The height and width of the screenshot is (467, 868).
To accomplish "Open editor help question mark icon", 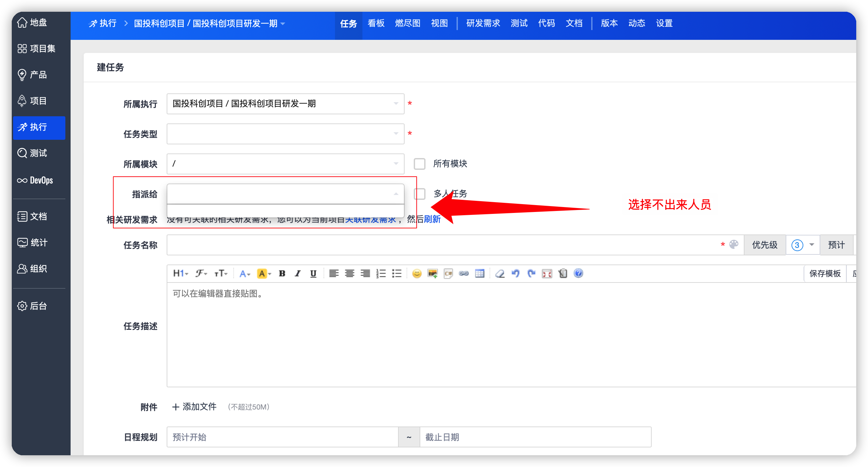I will pyautogui.click(x=578, y=273).
